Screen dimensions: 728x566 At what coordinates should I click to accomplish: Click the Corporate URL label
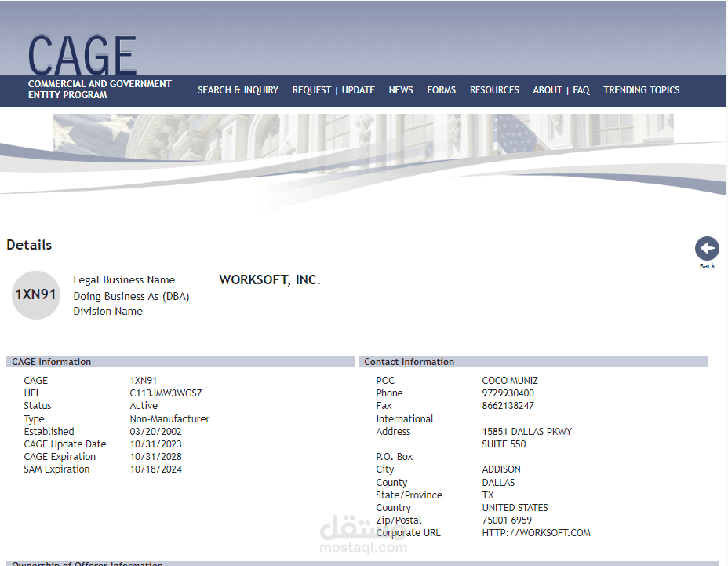408,532
